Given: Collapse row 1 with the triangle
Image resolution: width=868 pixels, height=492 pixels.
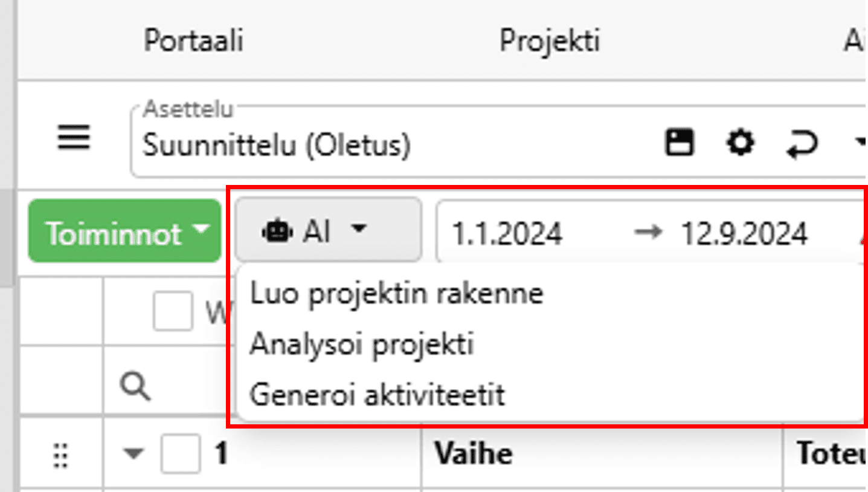Looking at the screenshot, I should coord(133,454).
